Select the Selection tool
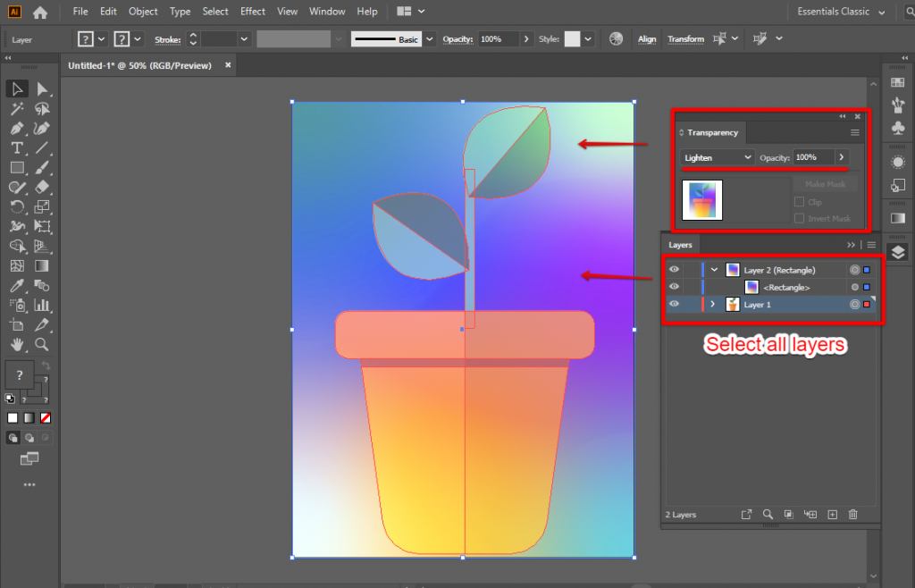This screenshot has width=915, height=588. click(x=17, y=88)
